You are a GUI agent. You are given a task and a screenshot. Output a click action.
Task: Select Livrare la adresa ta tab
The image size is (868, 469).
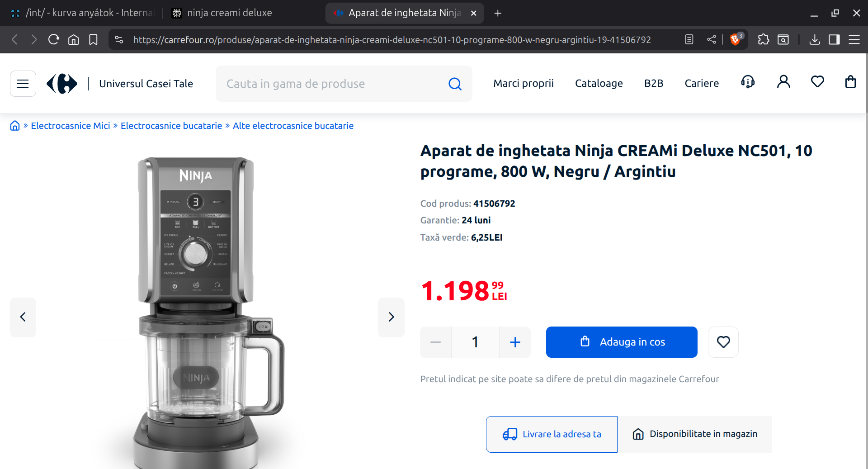(552, 434)
